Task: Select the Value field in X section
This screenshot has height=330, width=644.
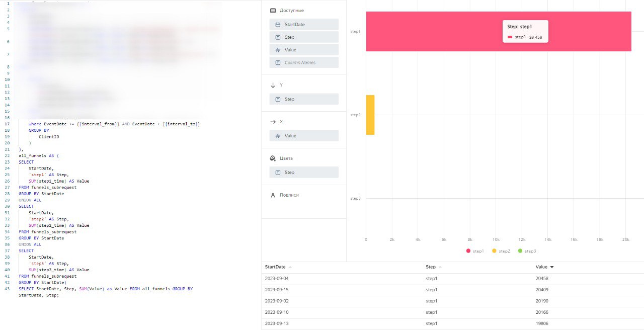Action: [x=304, y=136]
